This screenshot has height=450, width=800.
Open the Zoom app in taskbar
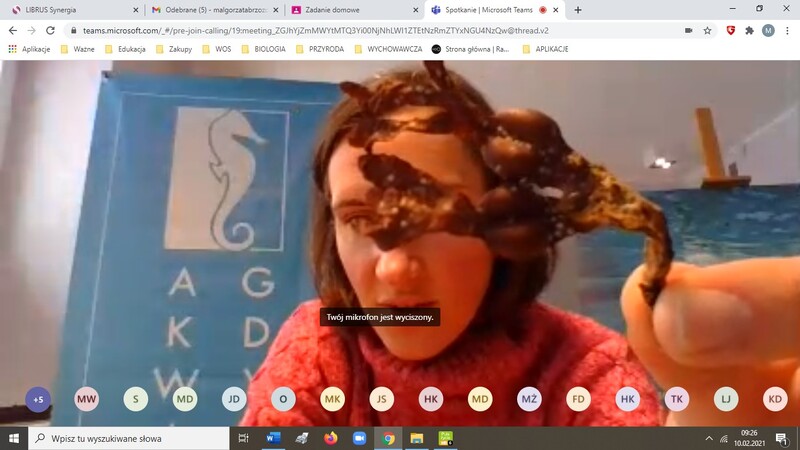360,438
